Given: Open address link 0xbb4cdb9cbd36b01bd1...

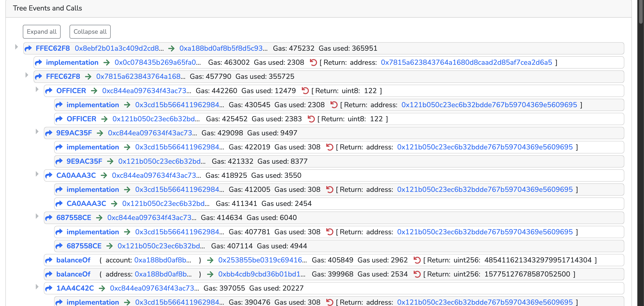Looking at the screenshot, I should coord(262,274).
